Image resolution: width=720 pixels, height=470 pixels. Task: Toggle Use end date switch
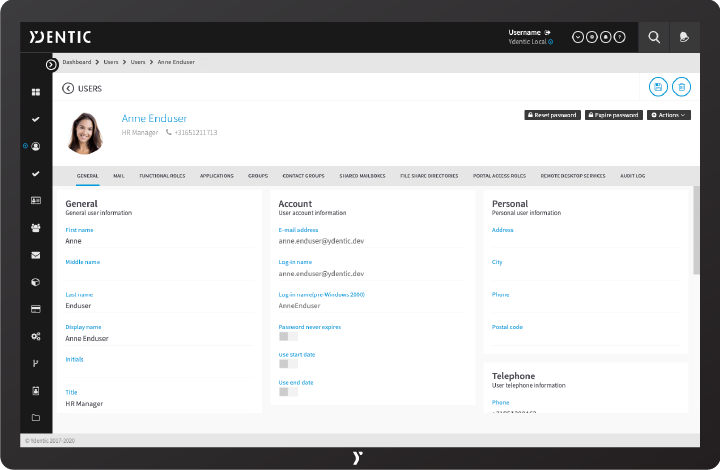[x=288, y=392]
